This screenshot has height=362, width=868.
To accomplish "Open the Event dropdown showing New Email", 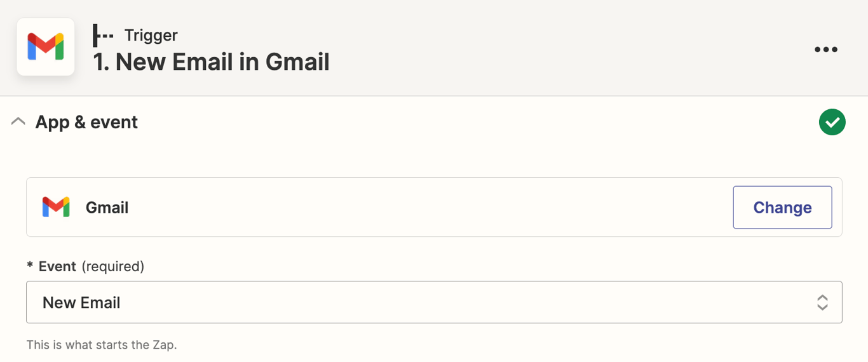I will click(x=434, y=302).
